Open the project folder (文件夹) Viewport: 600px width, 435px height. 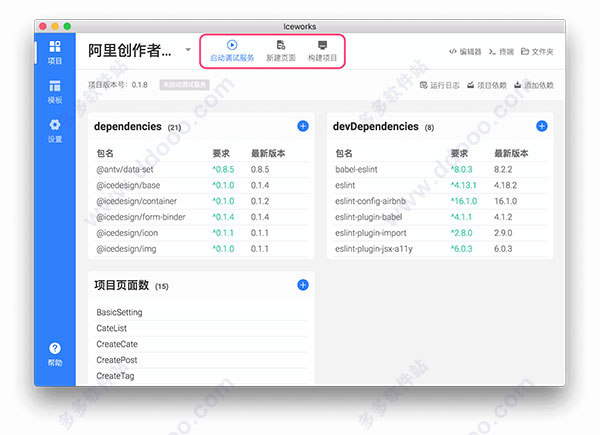[537, 52]
